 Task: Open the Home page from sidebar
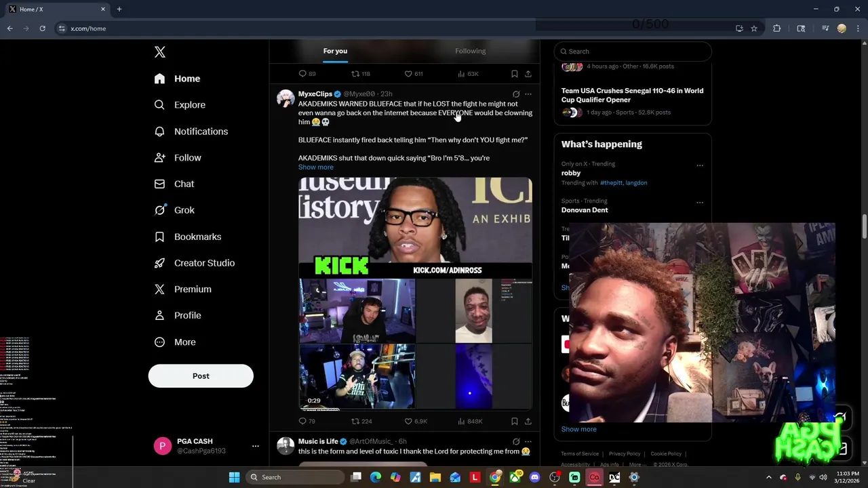point(177,79)
